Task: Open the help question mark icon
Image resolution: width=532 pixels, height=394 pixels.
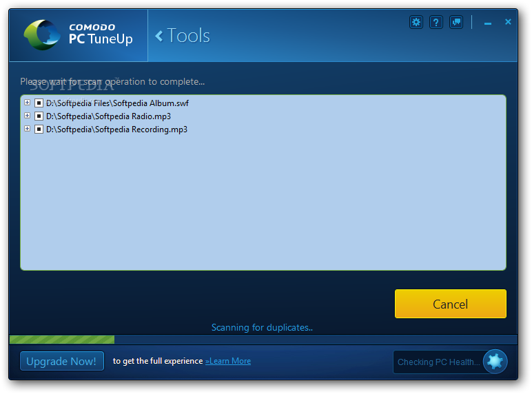Action: [x=436, y=22]
